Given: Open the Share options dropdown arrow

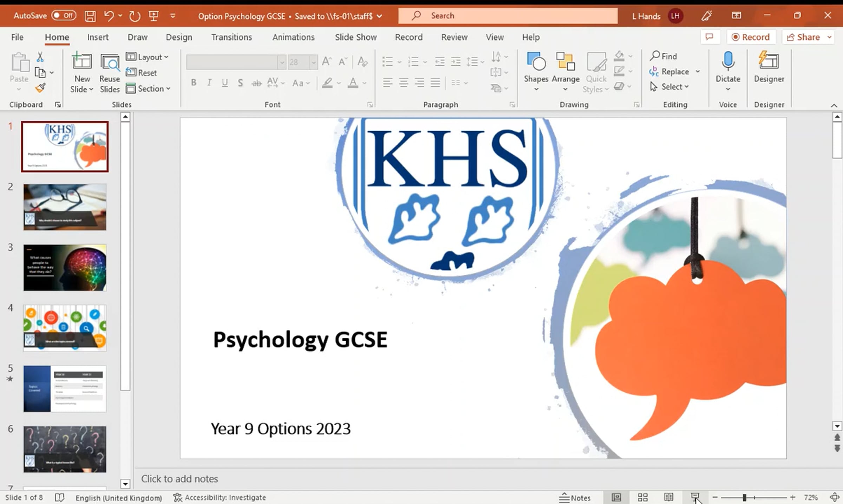Looking at the screenshot, I should tap(830, 37).
